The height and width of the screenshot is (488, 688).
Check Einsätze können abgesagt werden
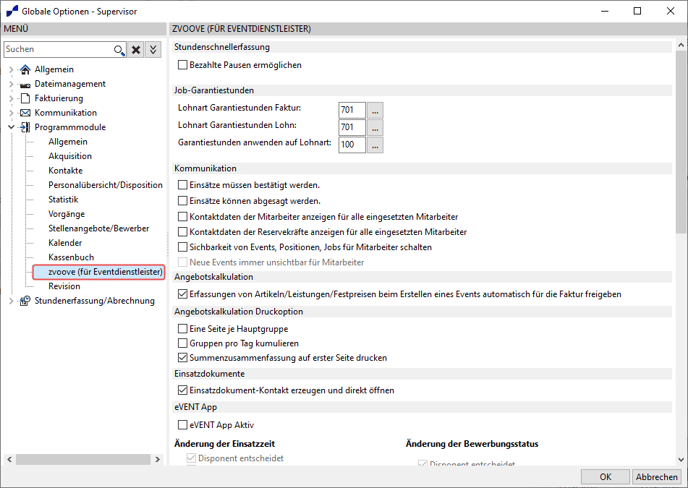click(x=183, y=201)
